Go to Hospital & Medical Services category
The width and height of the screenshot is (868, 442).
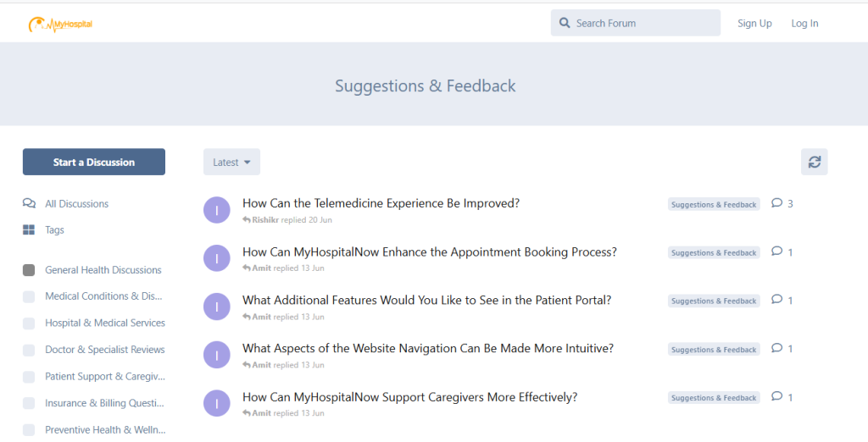pos(104,323)
